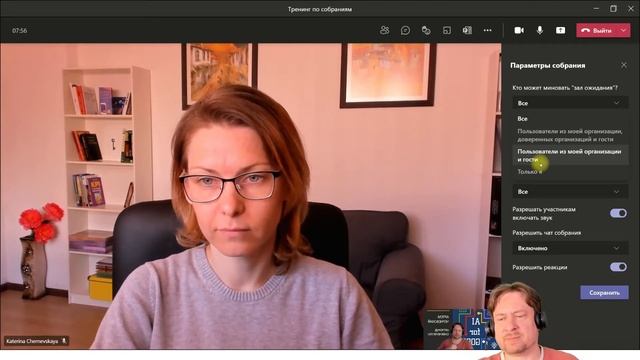Click the Katerina Chernevskaya name label
This screenshot has width=640, height=360.
pos(32,341)
